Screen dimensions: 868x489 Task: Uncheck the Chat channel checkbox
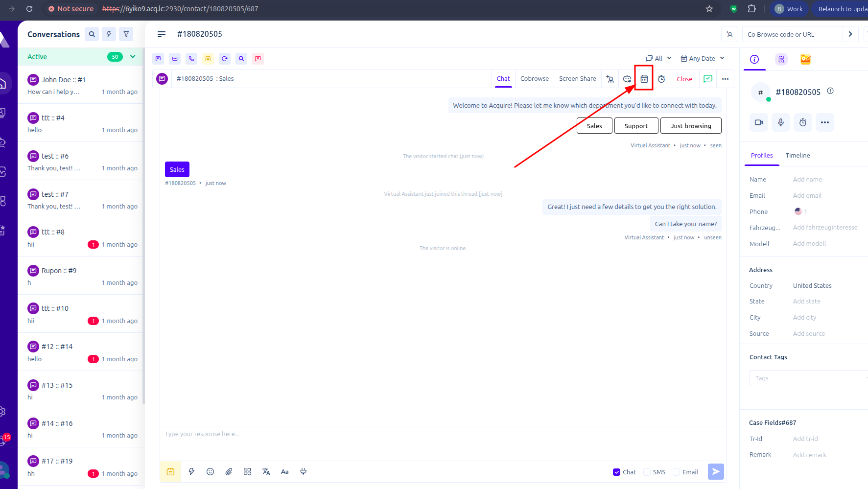[616, 472]
